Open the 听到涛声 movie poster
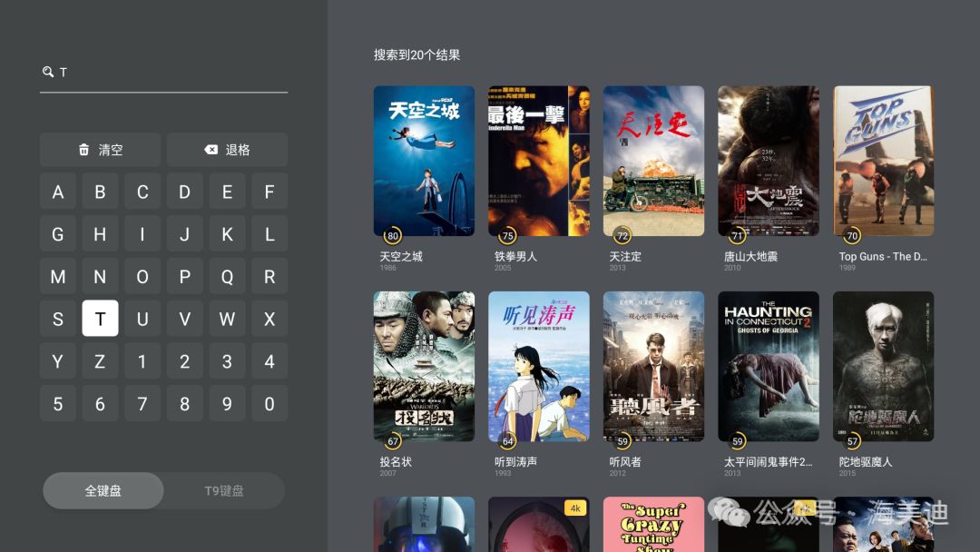980x552 pixels. [539, 366]
